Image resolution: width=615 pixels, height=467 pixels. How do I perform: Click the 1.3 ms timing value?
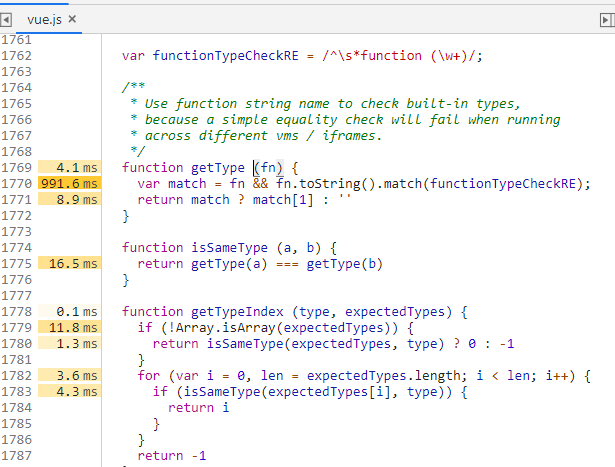[69, 343]
